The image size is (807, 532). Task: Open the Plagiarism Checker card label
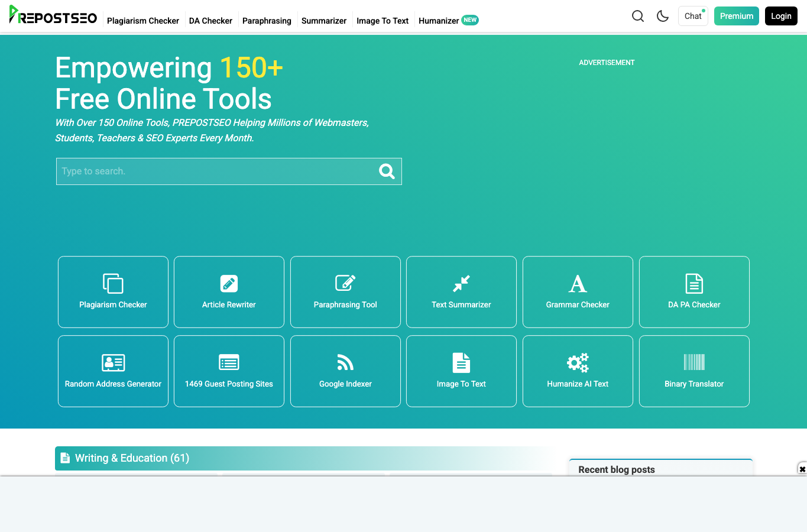coord(113,304)
